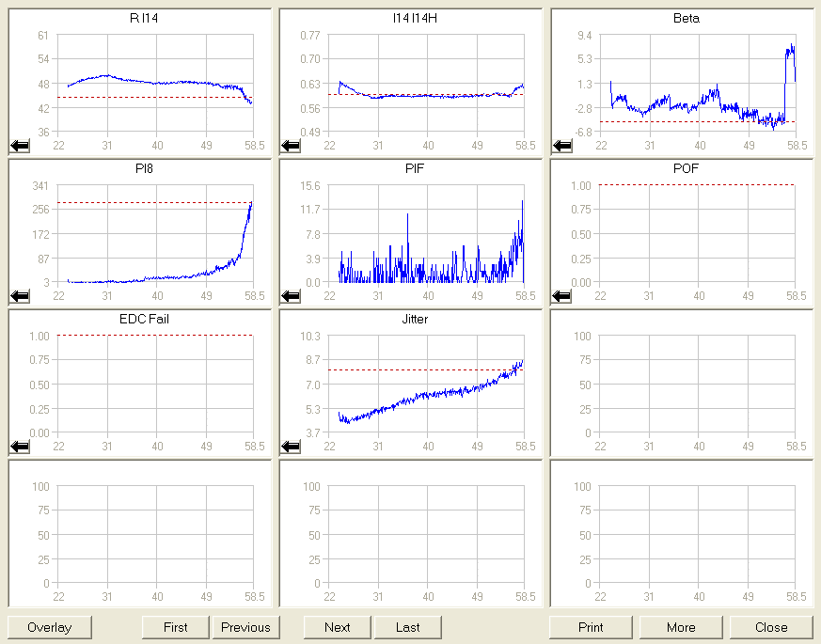Select the Jitter graph plot area
The height and width of the screenshot is (644, 821).
coord(427,385)
